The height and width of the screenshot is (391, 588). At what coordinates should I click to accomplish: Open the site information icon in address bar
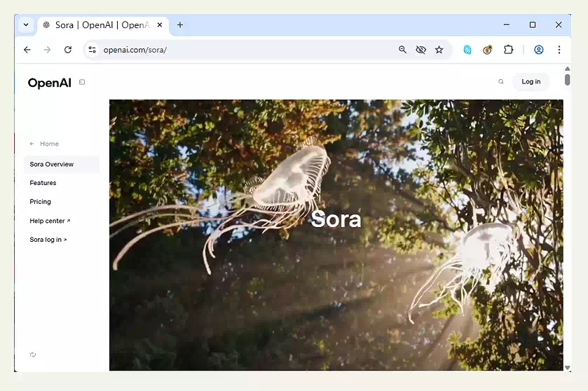pyautogui.click(x=92, y=50)
